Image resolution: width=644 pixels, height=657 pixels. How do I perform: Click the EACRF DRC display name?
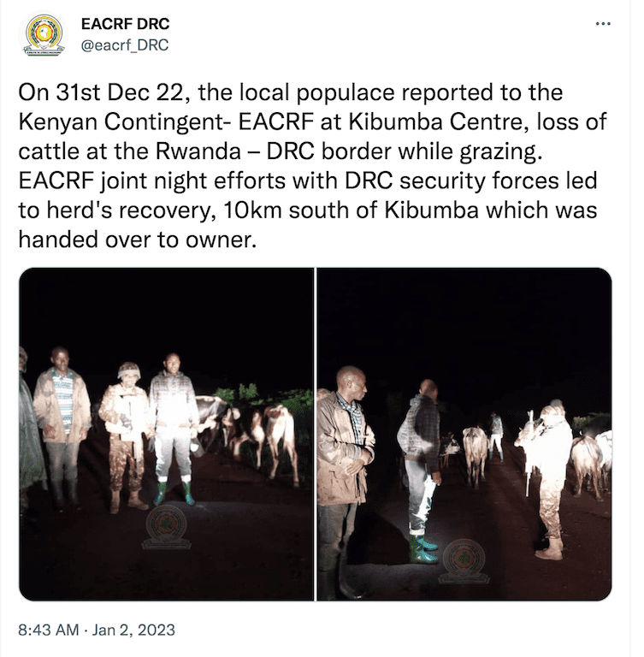[x=125, y=24]
